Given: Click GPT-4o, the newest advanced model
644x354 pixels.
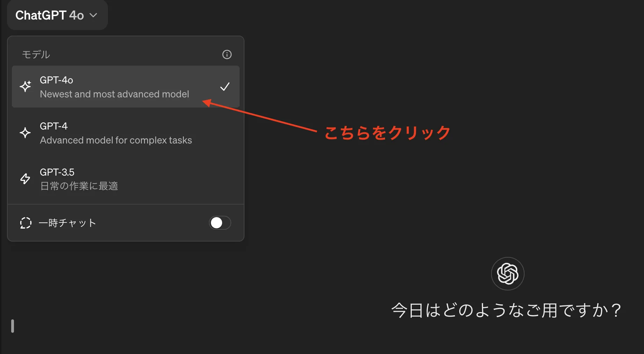Looking at the screenshot, I should (115, 87).
